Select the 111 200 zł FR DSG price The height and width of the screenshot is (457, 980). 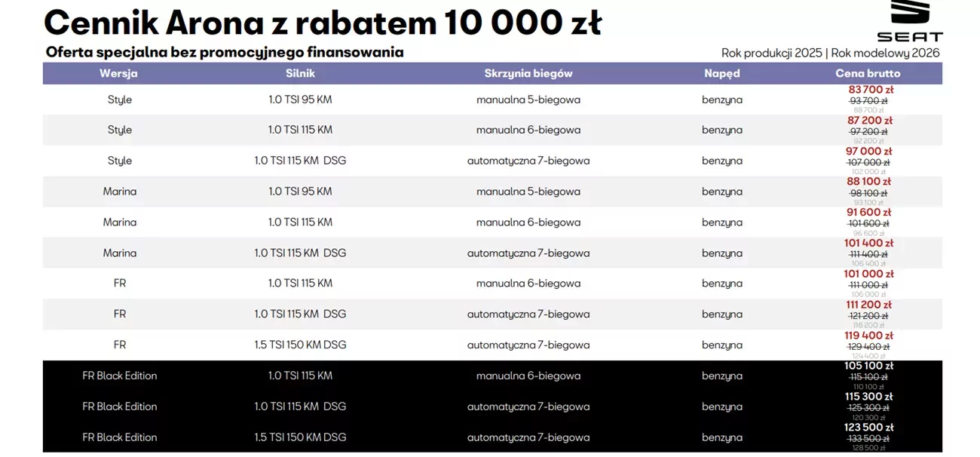868,305
